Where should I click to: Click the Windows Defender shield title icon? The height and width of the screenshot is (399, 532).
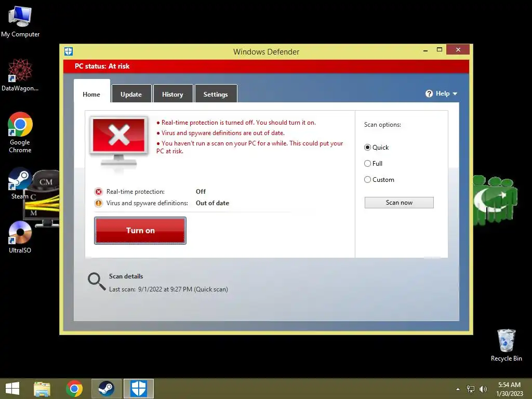click(x=69, y=51)
